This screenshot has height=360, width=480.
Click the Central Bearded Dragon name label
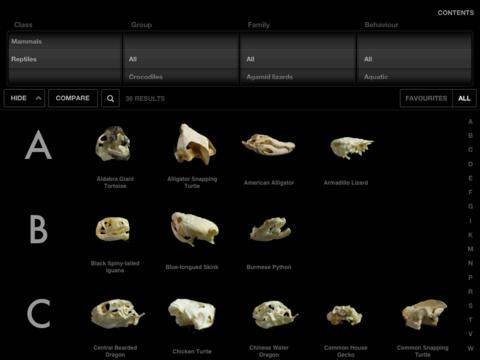115,351
